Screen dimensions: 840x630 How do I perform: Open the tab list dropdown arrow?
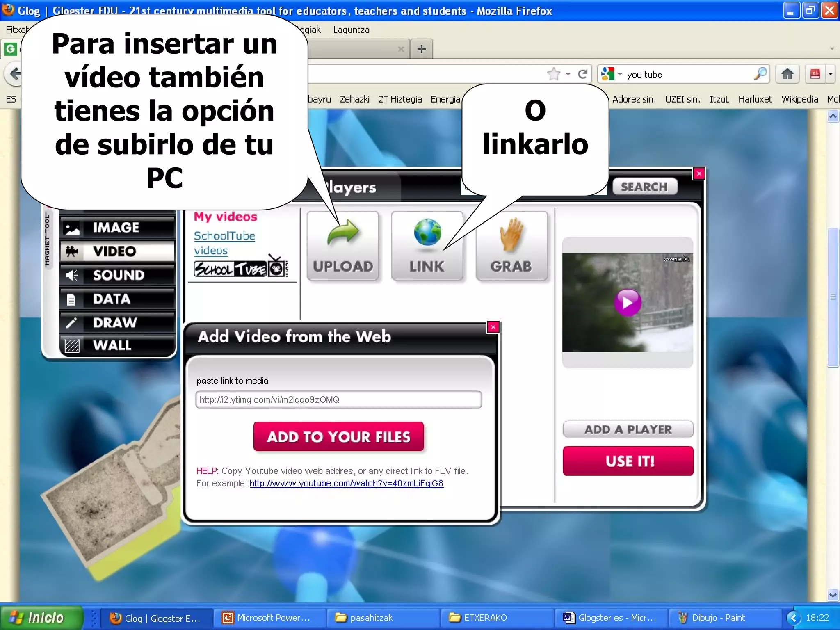click(x=832, y=49)
